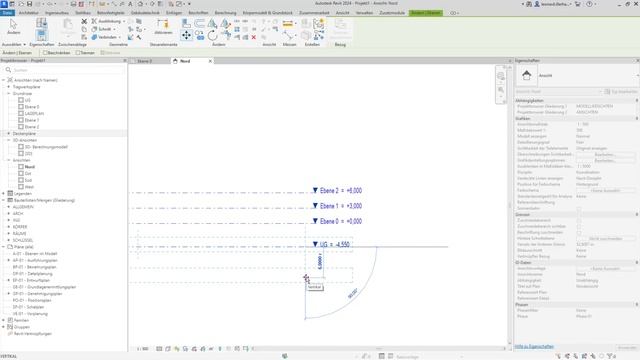Expand the Gruppen tree node
Viewport: 640px width, 360px height.
pyautogui.click(x=4, y=327)
